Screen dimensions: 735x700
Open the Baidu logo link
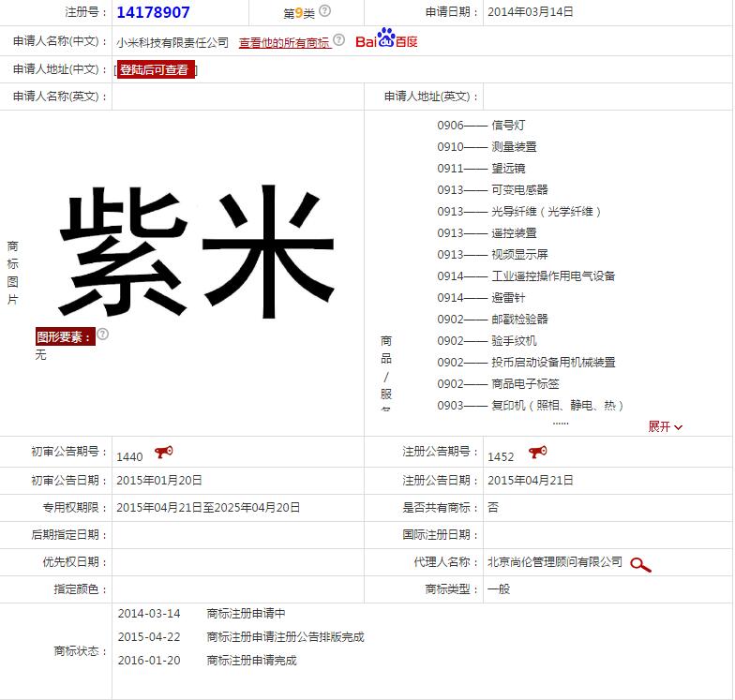click(386, 40)
